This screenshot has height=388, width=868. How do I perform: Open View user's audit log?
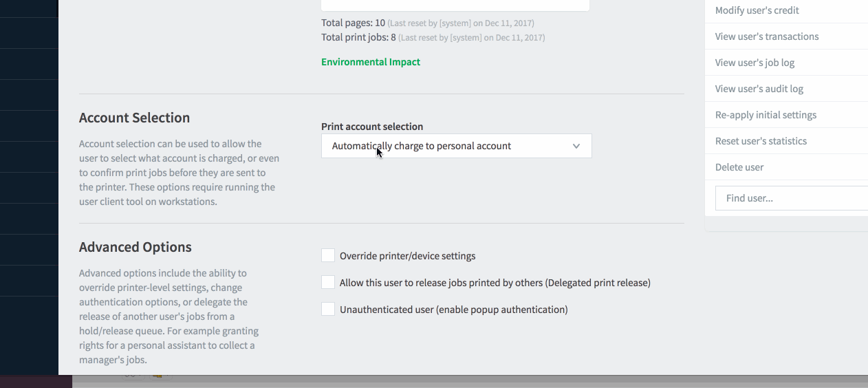point(759,89)
